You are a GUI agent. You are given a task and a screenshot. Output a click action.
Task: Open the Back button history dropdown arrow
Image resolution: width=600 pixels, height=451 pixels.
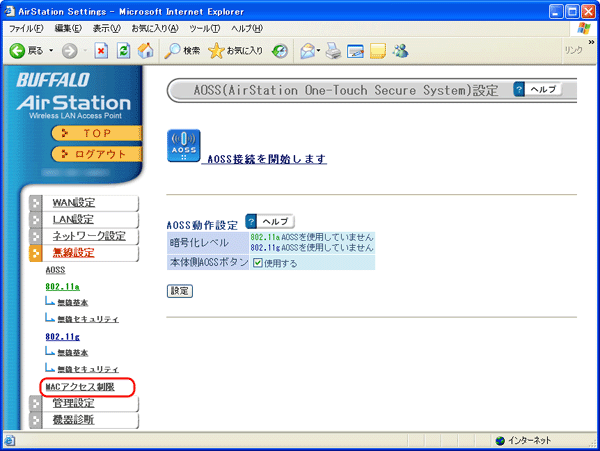click(51, 50)
